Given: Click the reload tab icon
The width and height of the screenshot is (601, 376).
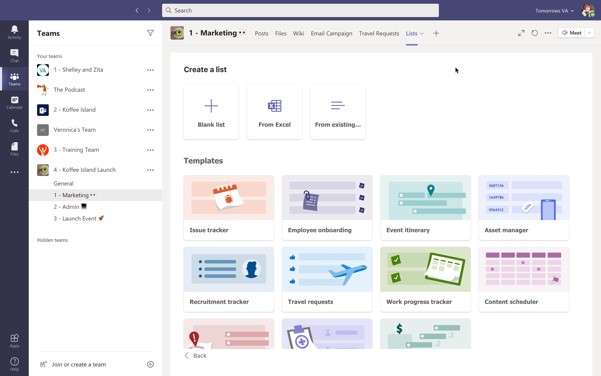Looking at the screenshot, I should tap(535, 33).
